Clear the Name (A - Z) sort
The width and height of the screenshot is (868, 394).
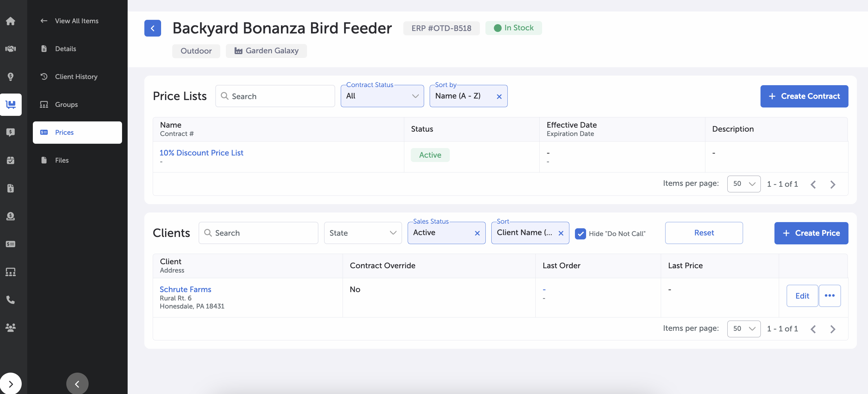[x=499, y=96]
